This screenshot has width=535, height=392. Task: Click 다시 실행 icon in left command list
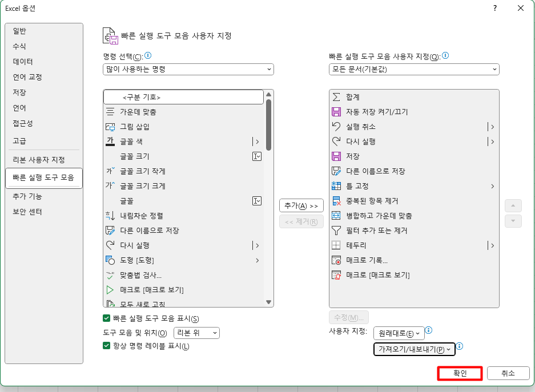coord(110,245)
